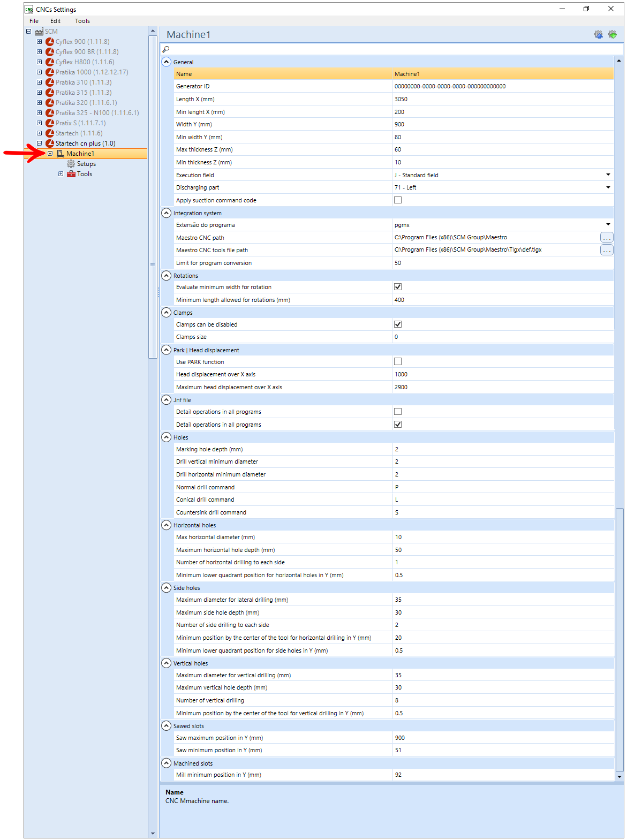Image resolution: width=627 pixels, height=840 pixels.
Task: Click the gear with green down arrow icon
Action: (x=613, y=34)
